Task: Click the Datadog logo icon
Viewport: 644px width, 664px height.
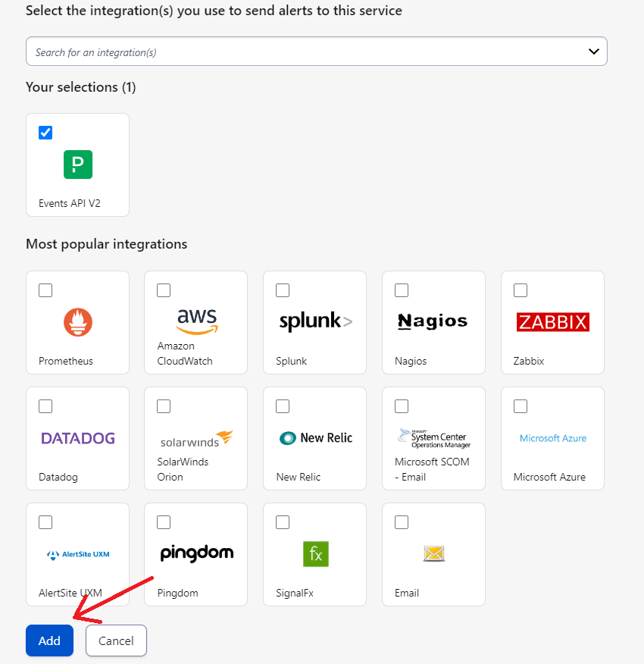Action: coord(77,437)
